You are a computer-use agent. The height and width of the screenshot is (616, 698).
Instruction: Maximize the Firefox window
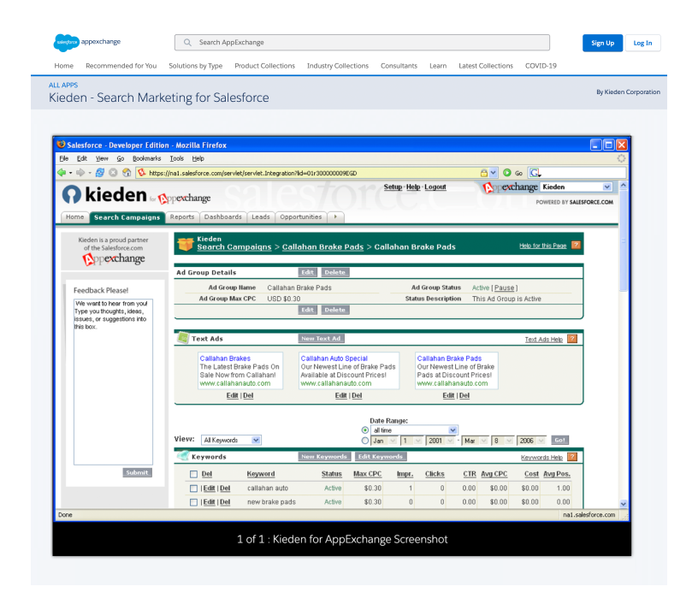[x=608, y=145]
